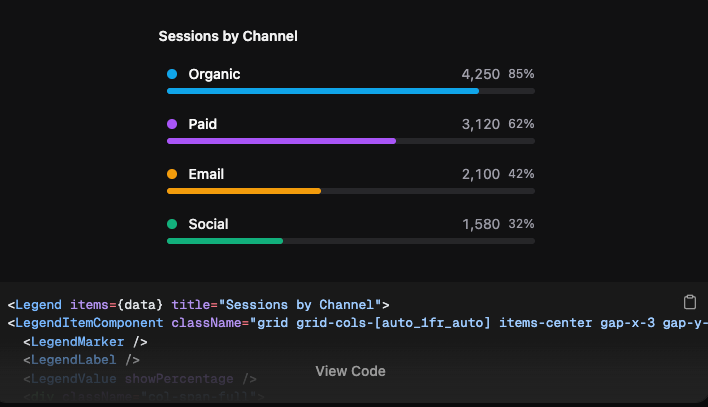Click the purple Paid legend marker
The height and width of the screenshot is (407, 708).
pos(172,124)
